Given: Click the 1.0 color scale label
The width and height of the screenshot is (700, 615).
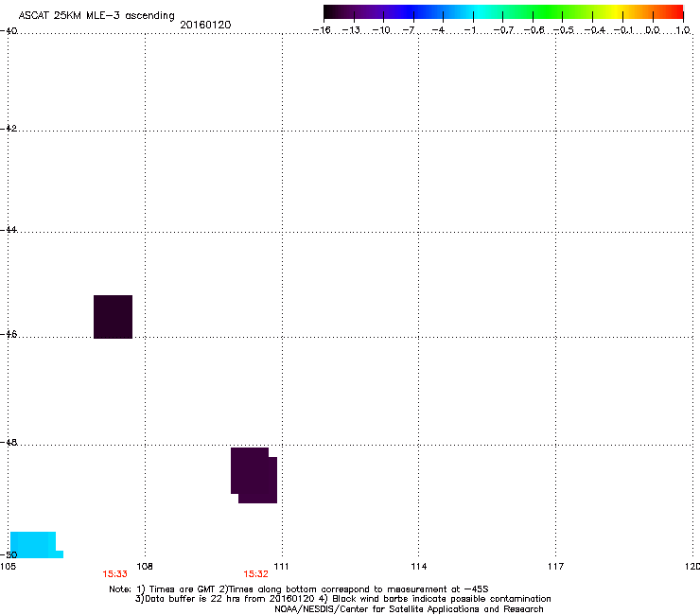Looking at the screenshot, I should click(683, 30).
